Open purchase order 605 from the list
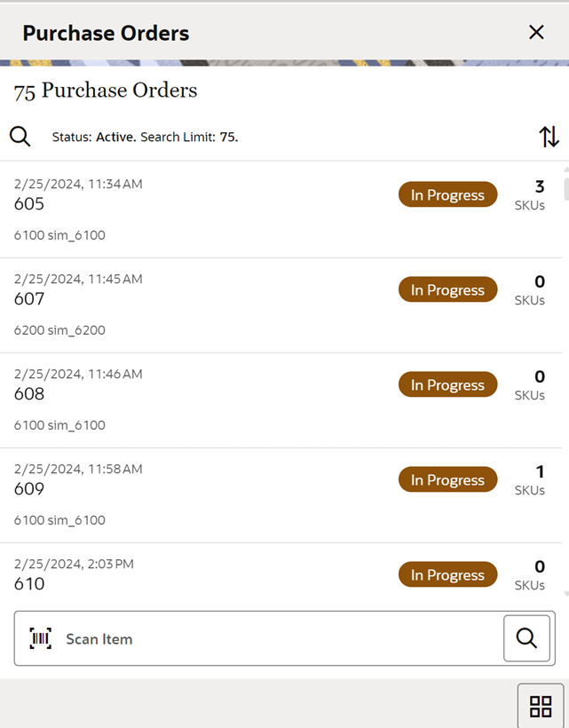Viewport: 569px width, 728px height. [178, 203]
